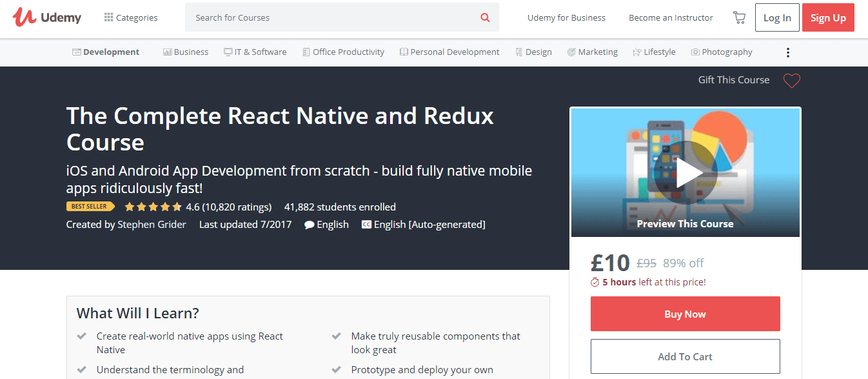Select the Development category
This screenshot has height=379, width=868.
(x=106, y=52)
